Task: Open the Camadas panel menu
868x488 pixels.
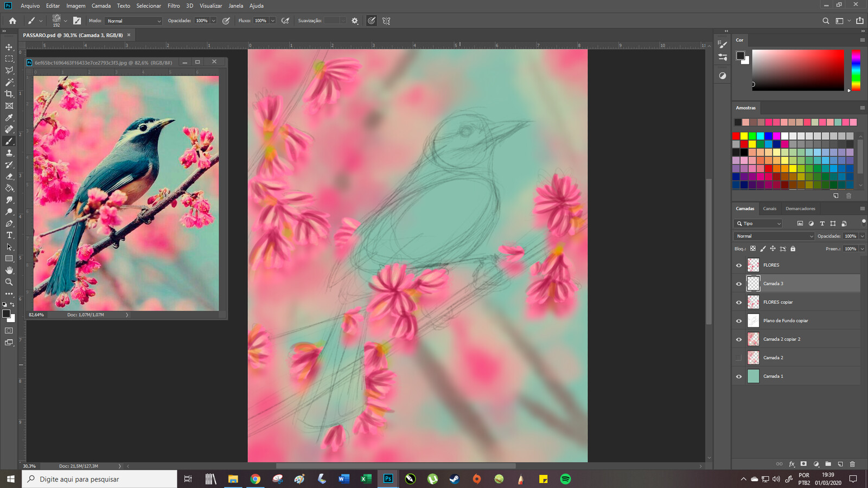Action: click(862, 208)
